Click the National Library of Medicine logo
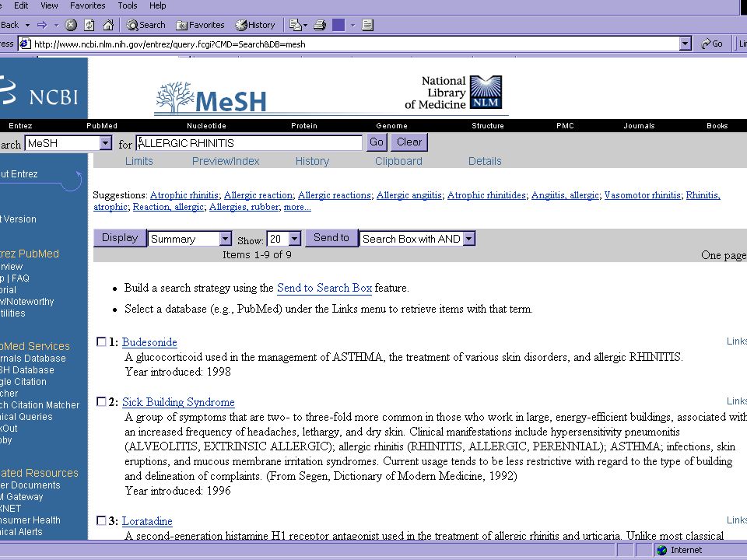Viewport: 747px width, 560px height. point(453,93)
